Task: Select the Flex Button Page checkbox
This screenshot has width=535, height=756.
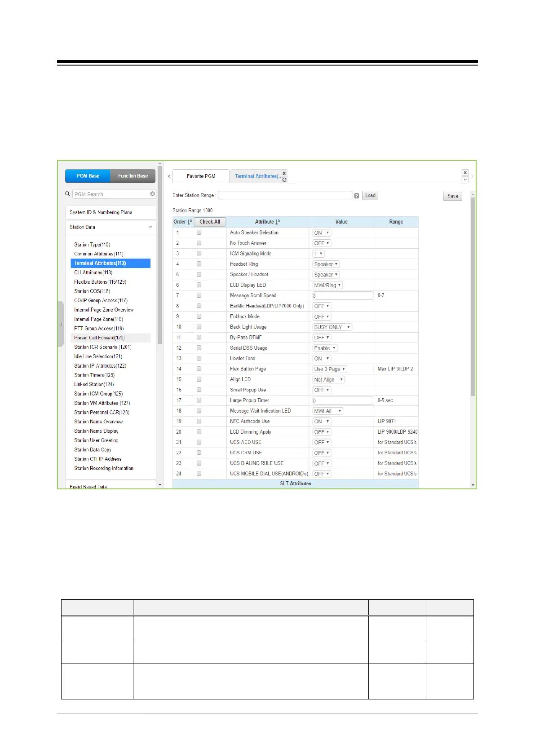Action: (199, 369)
